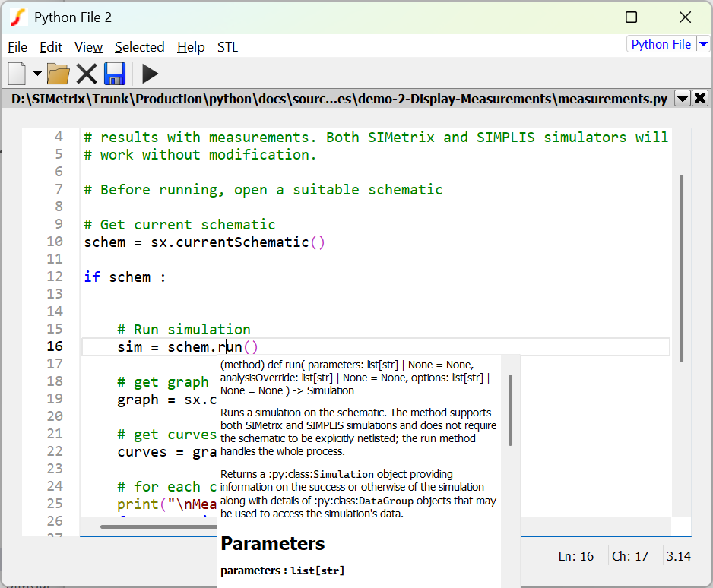The image size is (713, 588).
Task: Click the SIMetrix app icon in title bar
Action: [x=18, y=17]
